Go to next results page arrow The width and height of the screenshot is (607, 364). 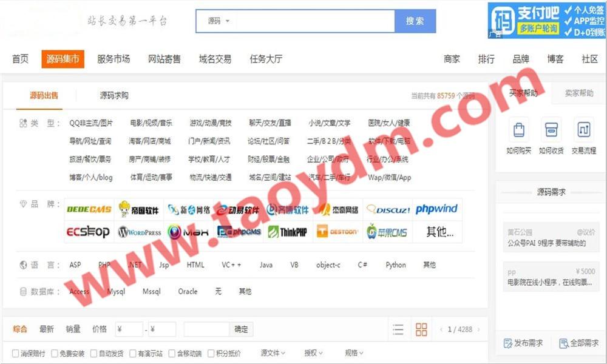coord(479,329)
